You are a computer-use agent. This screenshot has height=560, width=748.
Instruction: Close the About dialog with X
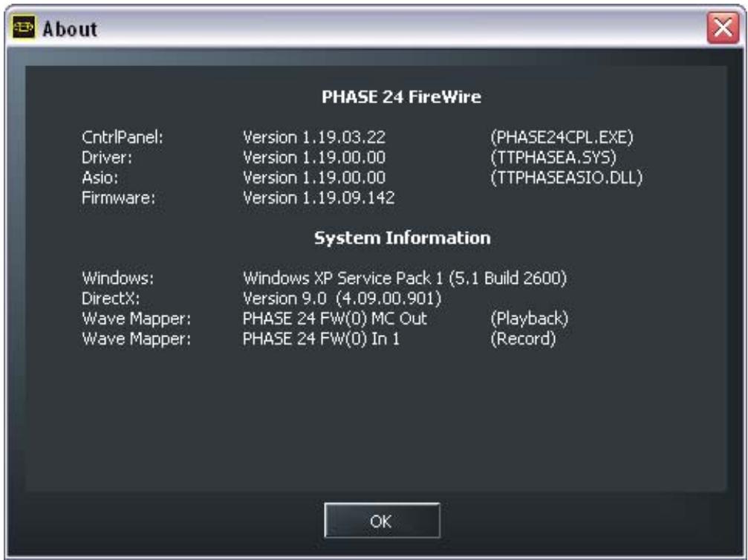[x=723, y=27]
